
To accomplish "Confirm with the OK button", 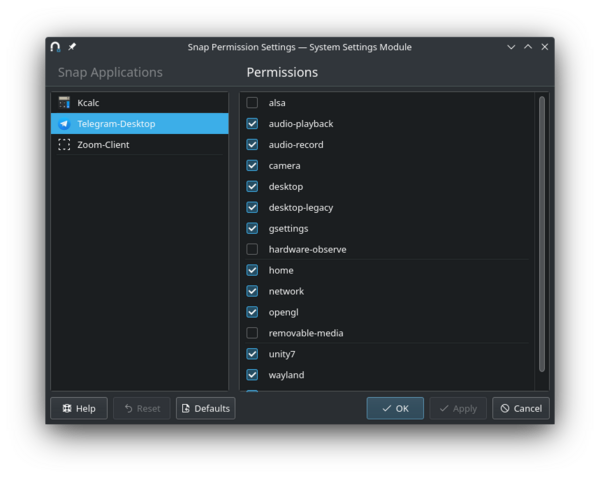I will point(395,408).
